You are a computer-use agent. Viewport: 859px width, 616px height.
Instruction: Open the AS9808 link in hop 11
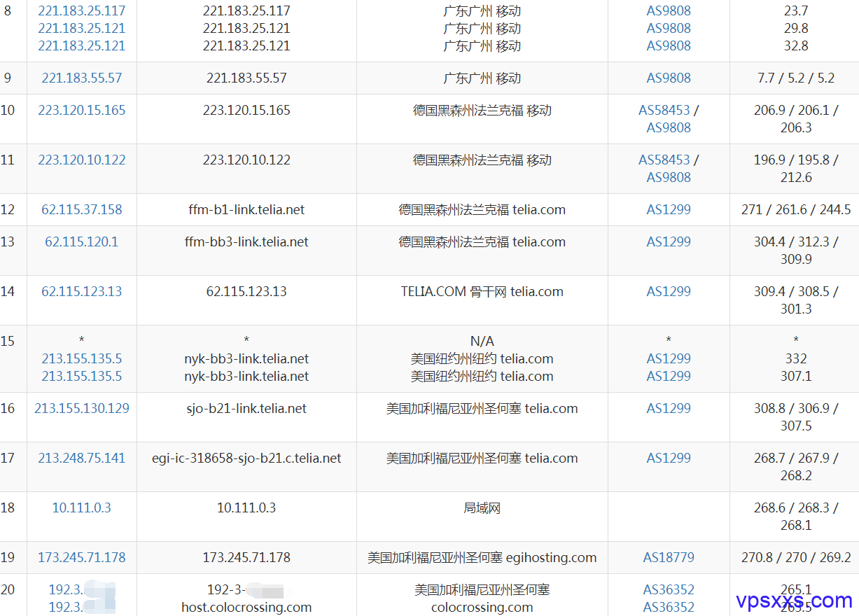tap(669, 177)
